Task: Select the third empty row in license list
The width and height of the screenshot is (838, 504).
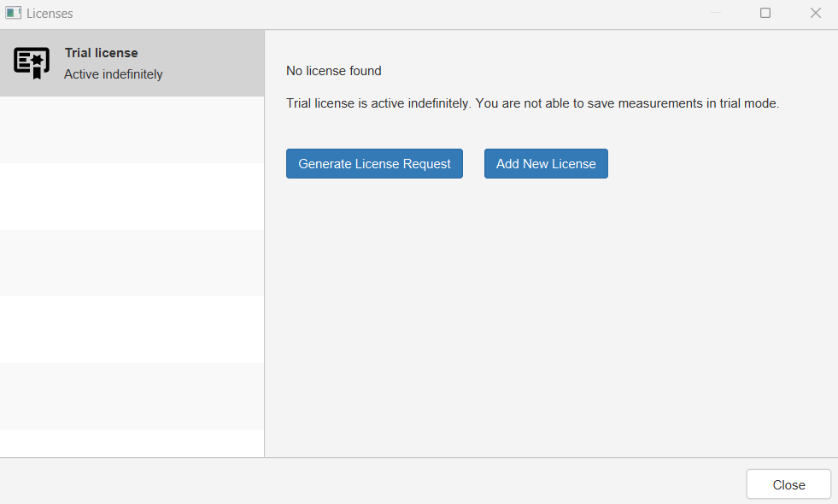Action: pyautogui.click(x=132, y=263)
